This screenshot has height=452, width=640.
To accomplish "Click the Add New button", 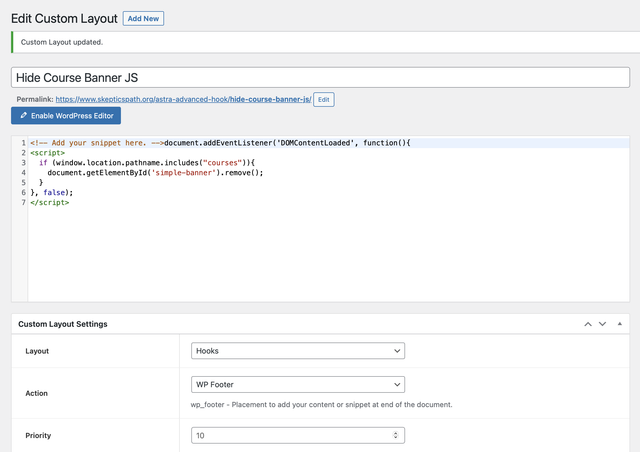I will click(x=143, y=18).
